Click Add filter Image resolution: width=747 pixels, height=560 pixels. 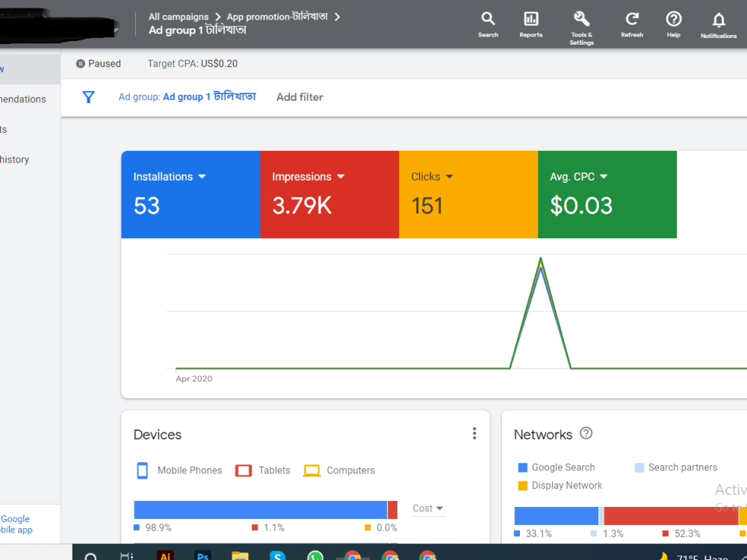[x=300, y=97]
